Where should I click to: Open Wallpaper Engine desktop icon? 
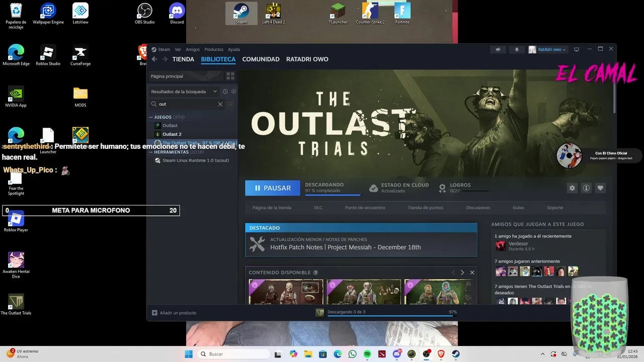(x=48, y=14)
